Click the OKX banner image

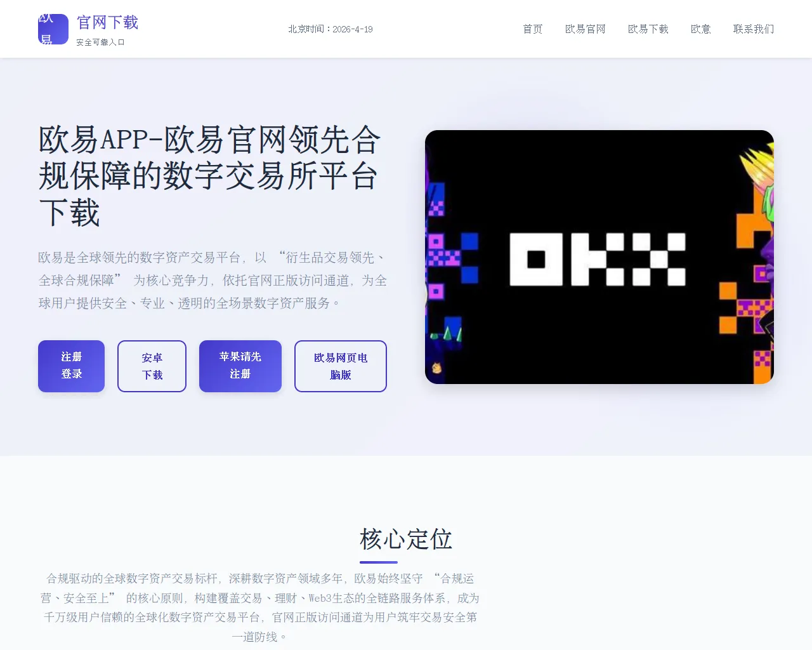click(x=599, y=257)
